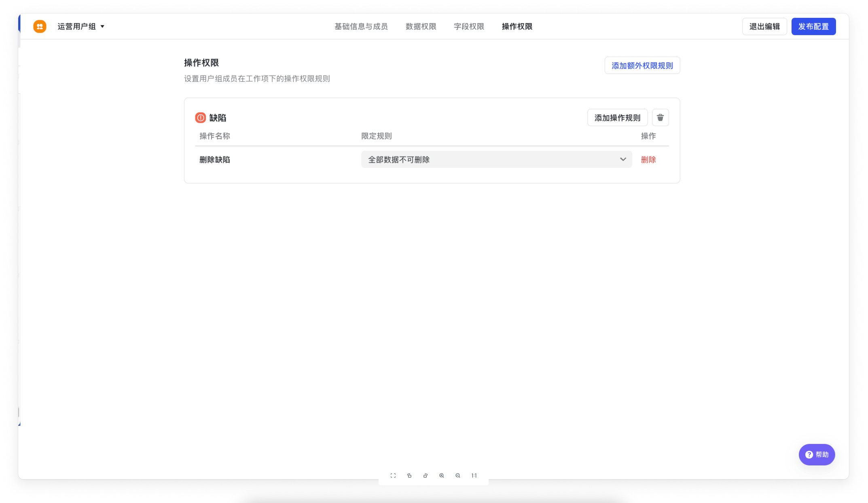Click the trash icon for 缺陷 section
This screenshot has width=868, height=503.
pyautogui.click(x=660, y=118)
